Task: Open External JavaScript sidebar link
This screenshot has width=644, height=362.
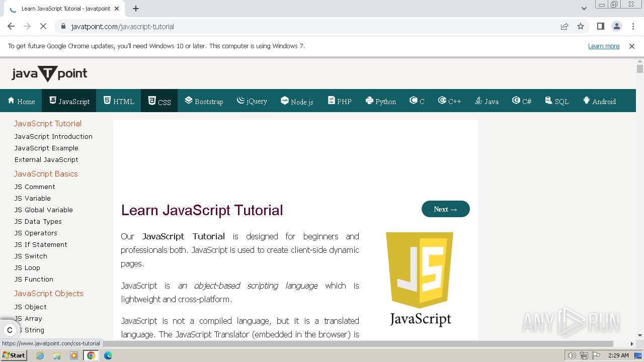Action: click(46, 159)
